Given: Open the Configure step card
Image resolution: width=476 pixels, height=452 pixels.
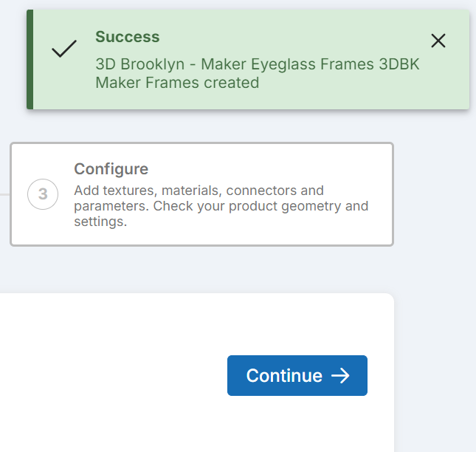Looking at the screenshot, I should point(201,194).
